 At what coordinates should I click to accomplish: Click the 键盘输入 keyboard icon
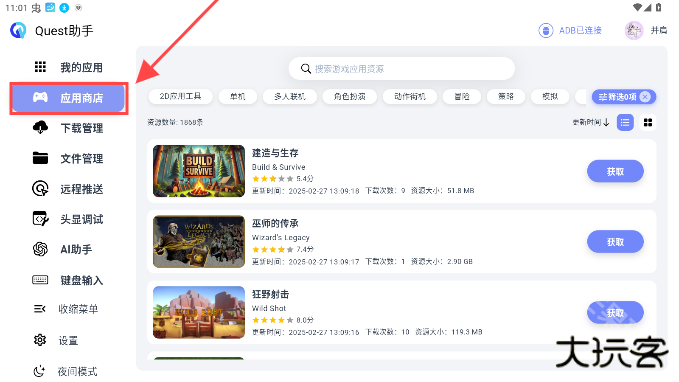click(40, 280)
